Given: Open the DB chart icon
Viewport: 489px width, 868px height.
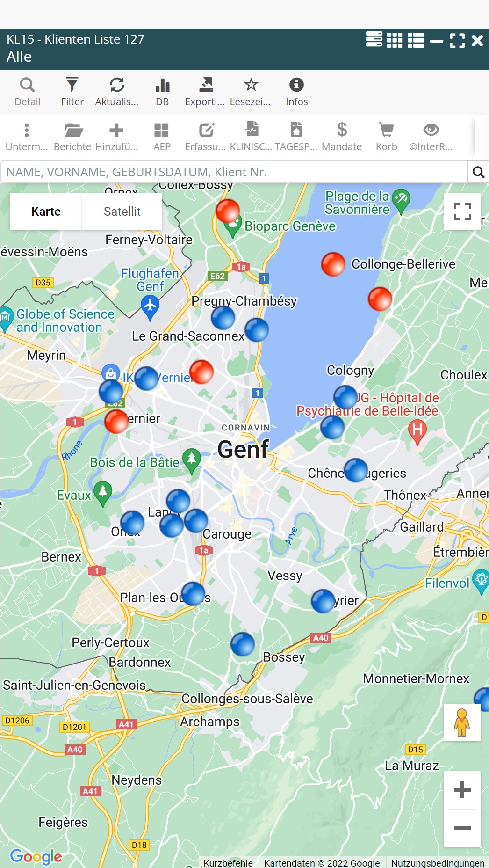Looking at the screenshot, I should click(x=162, y=92).
